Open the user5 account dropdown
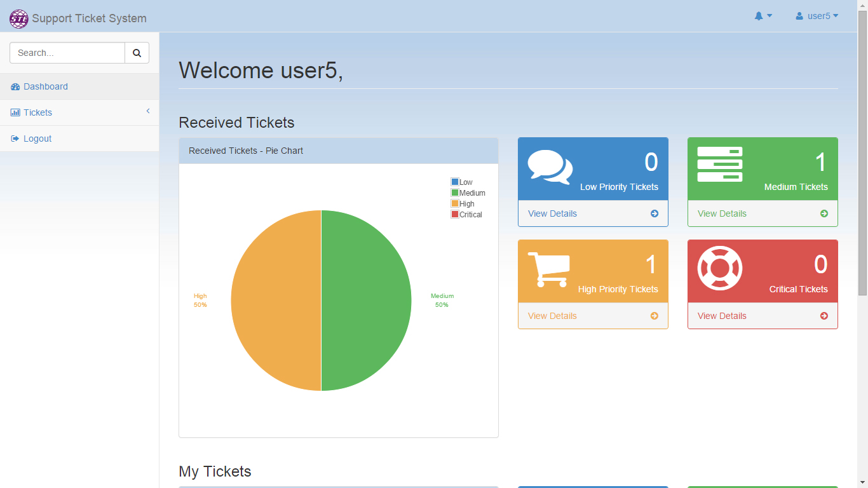The height and width of the screenshot is (488, 868). (x=817, y=16)
